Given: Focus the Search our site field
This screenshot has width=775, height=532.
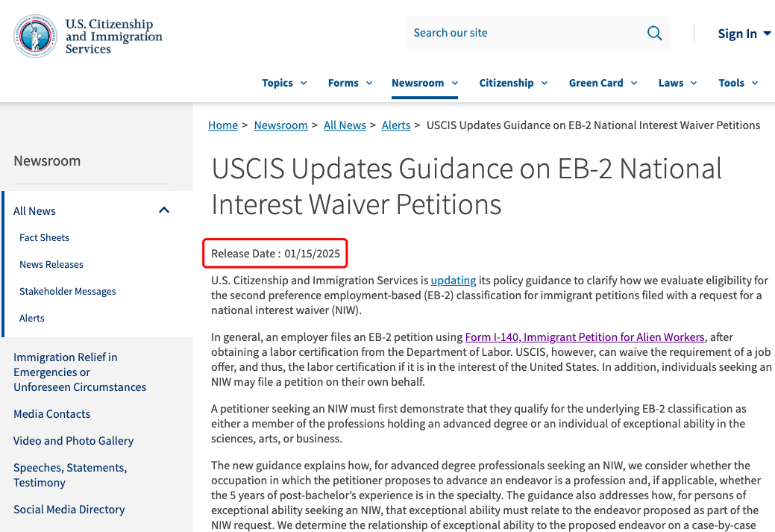Looking at the screenshot, I should click(538, 33).
